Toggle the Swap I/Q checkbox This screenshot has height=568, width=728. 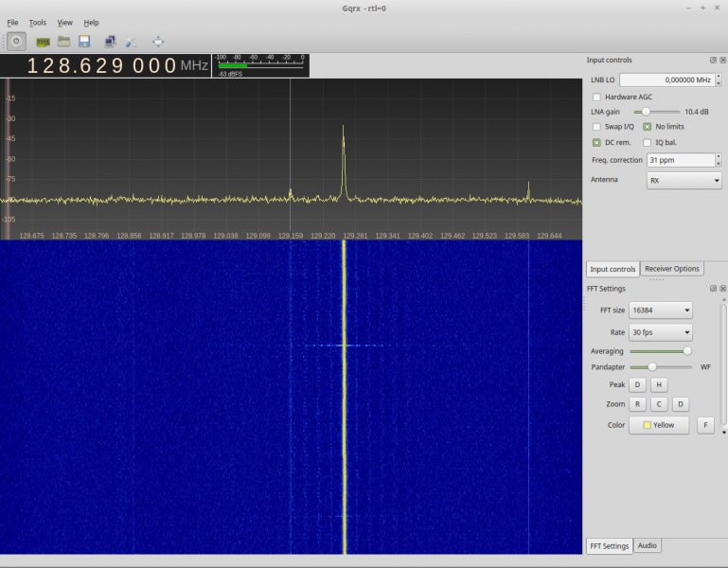tap(596, 127)
